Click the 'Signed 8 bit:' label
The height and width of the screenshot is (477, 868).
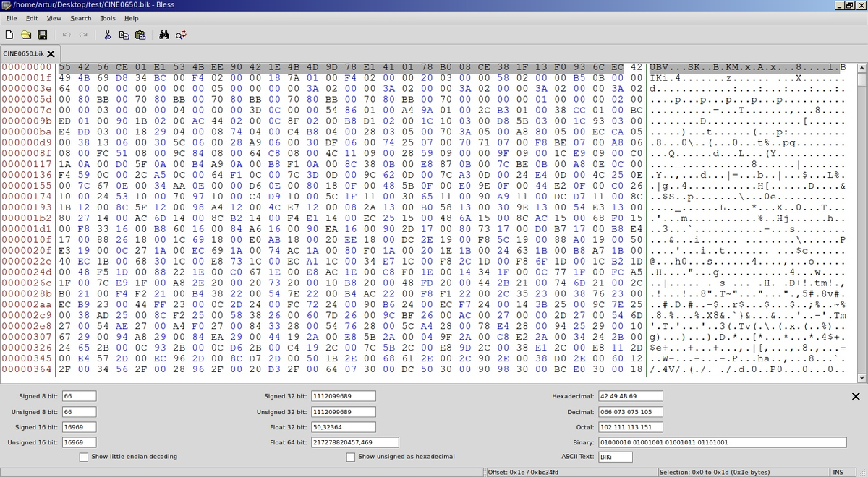[38, 396]
